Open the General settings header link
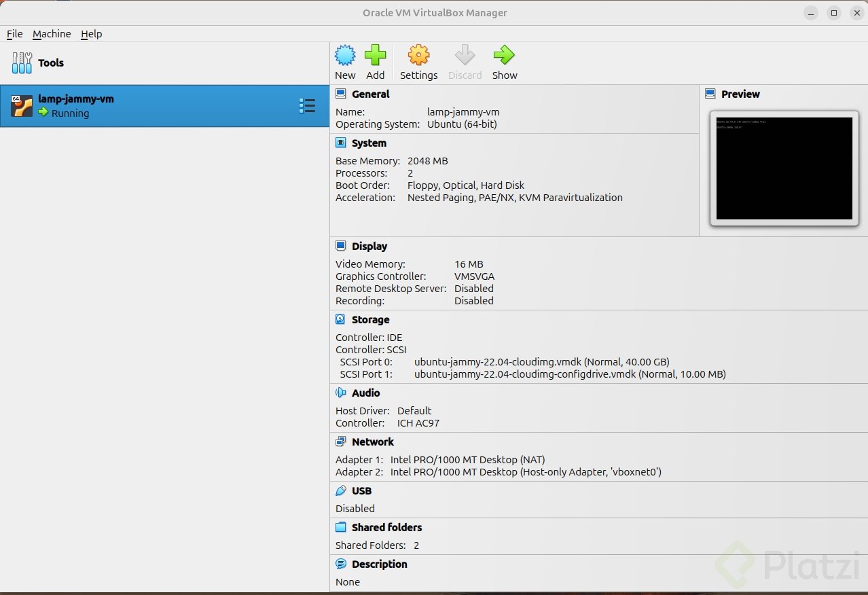Screen dimensions: 868x595 371,94
